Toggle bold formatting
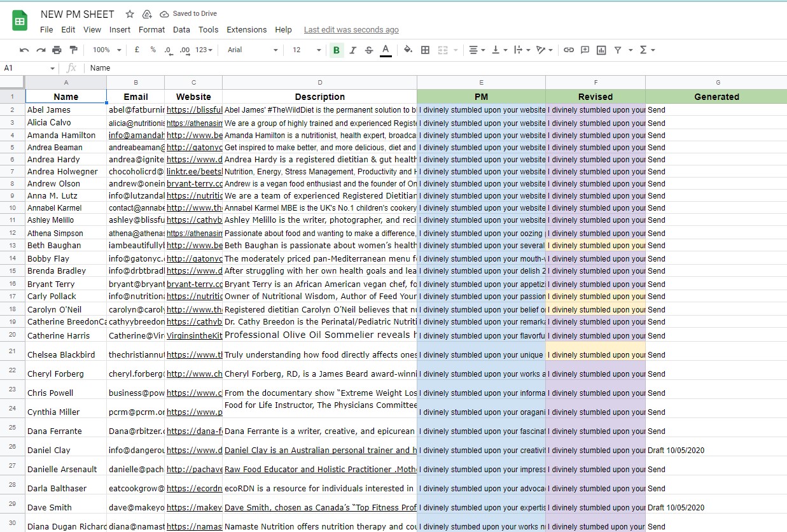 pyautogui.click(x=337, y=50)
